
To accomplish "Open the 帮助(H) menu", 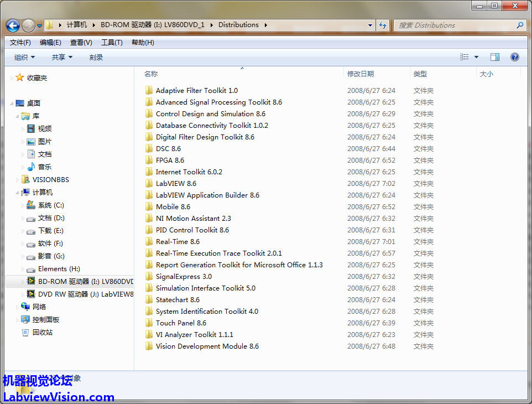I will pos(143,43).
